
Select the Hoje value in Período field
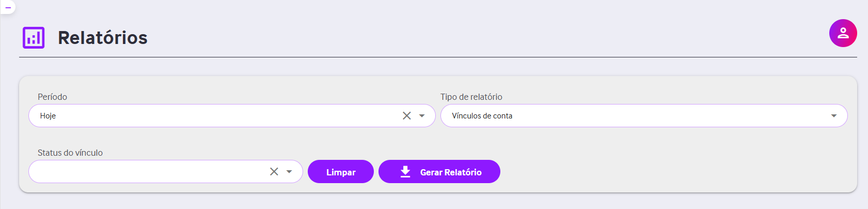pyautogui.click(x=48, y=116)
